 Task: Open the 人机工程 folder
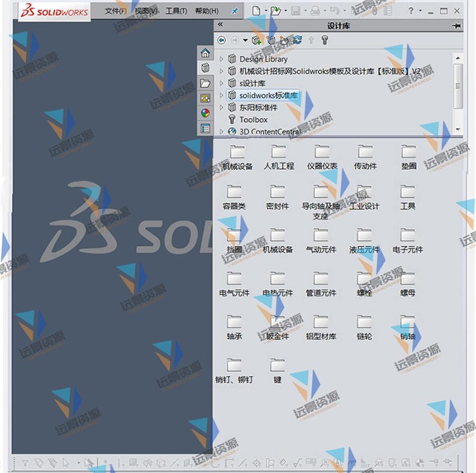point(278,158)
